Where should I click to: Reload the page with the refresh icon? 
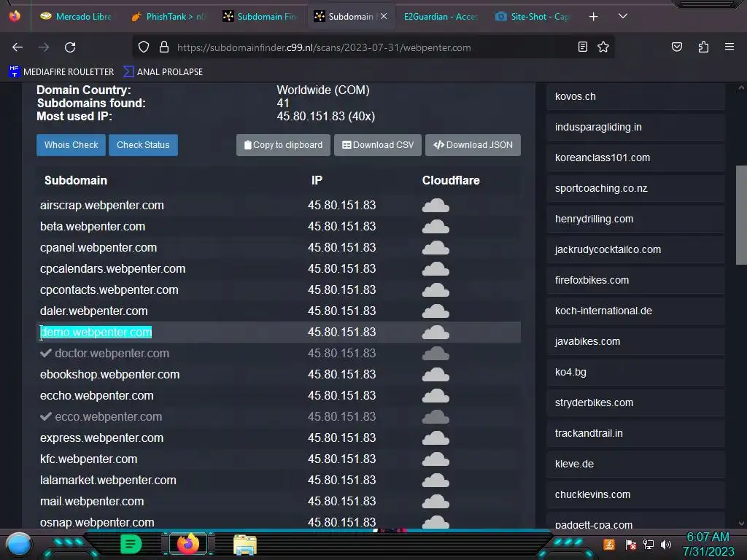[x=70, y=47]
